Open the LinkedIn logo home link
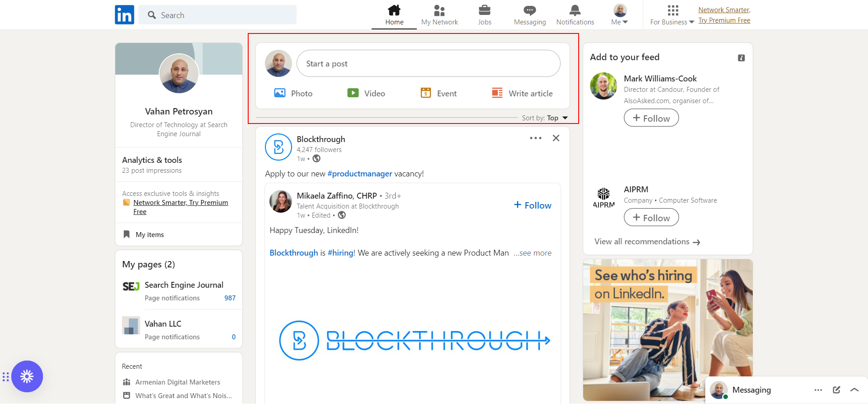 point(124,15)
